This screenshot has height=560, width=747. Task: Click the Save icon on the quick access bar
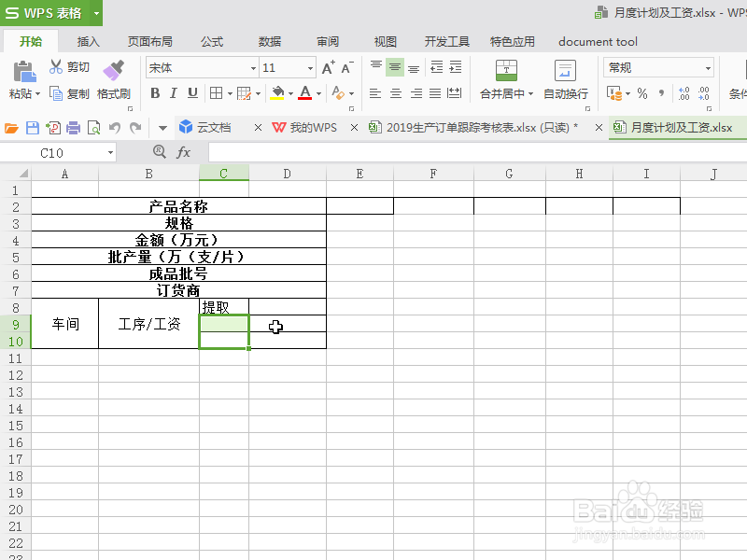pos(35,126)
